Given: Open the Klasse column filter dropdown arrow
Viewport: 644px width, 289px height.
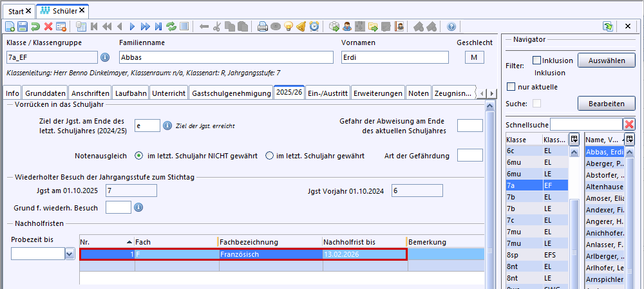Looking at the screenshot, I should 574,139.
